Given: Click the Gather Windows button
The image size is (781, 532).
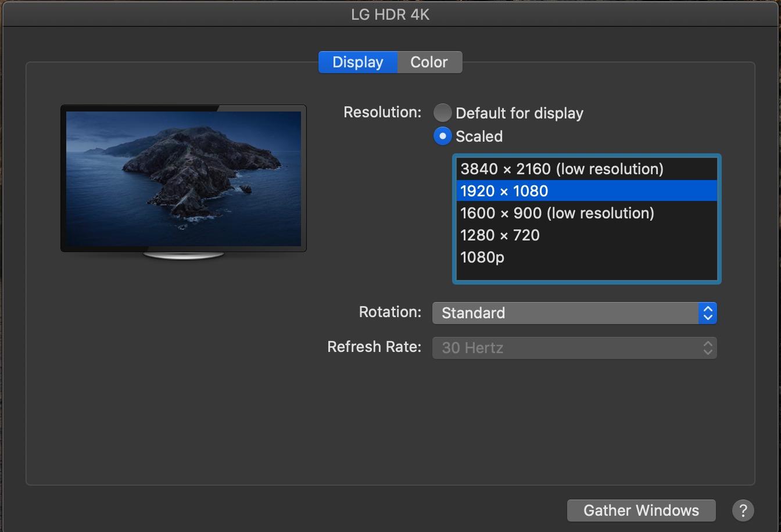Looking at the screenshot, I should pyautogui.click(x=642, y=511).
